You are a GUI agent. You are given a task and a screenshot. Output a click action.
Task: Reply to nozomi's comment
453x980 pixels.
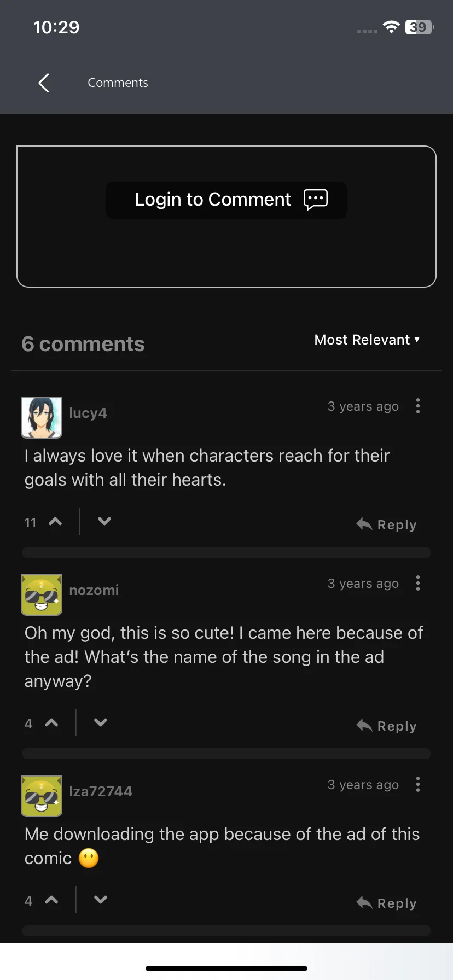(387, 726)
